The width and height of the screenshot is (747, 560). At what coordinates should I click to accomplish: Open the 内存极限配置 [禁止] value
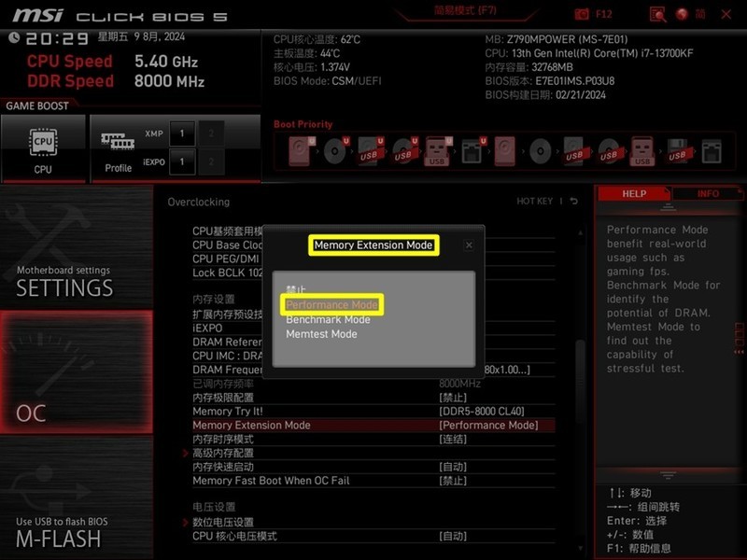click(x=453, y=398)
